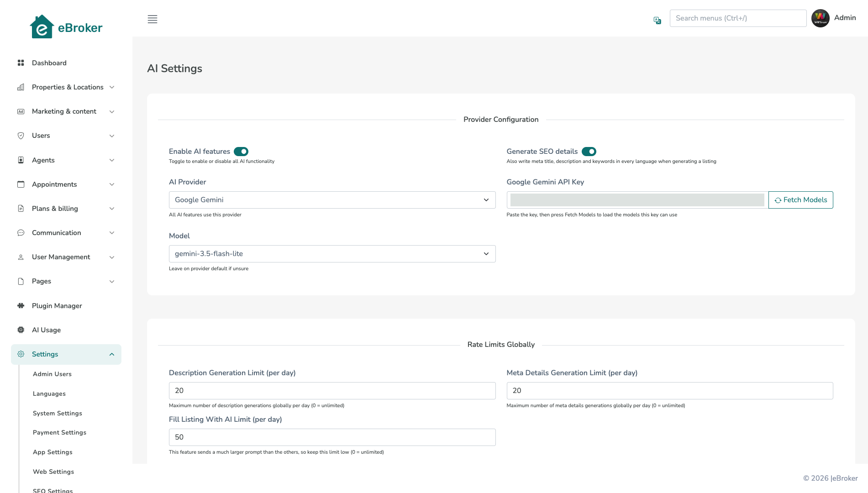This screenshot has width=868, height=493.
Task: Open the language translate icon
Action: coord(658,21)
